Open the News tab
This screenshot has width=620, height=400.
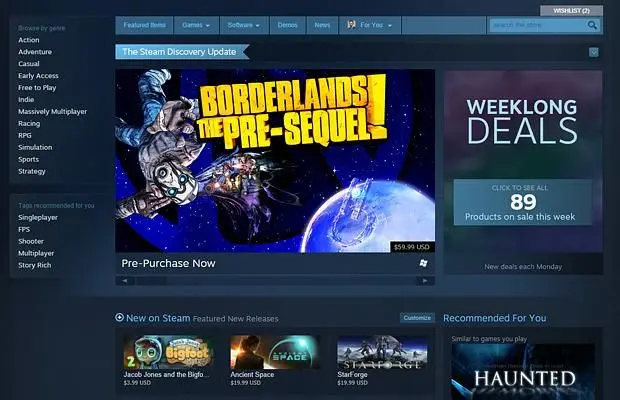[322, 25]
